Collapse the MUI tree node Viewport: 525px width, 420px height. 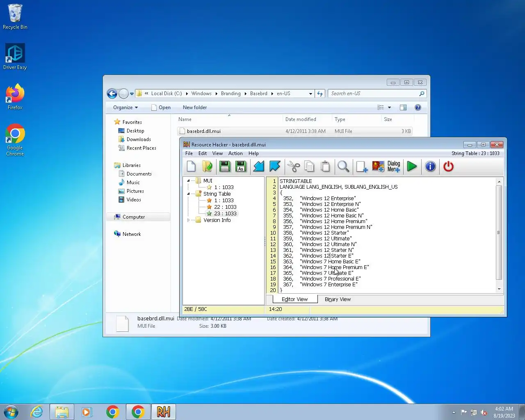pos(188,180)
